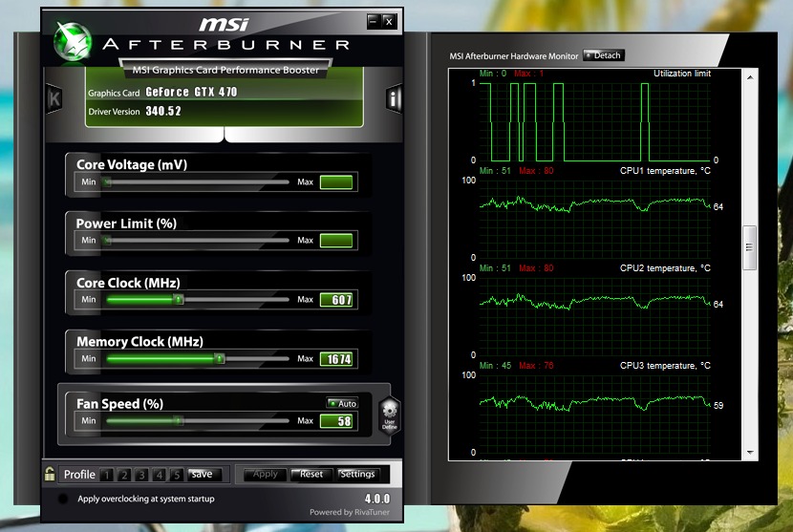Click the Fan Speed slider handle
Screen dimensions: 793x532
pyautogui.click(x=178, y=421)
